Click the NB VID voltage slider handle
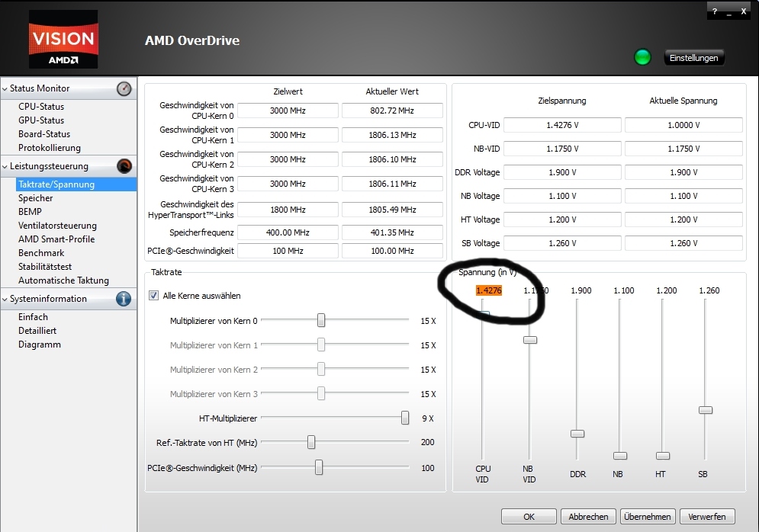 click(530, 340)
